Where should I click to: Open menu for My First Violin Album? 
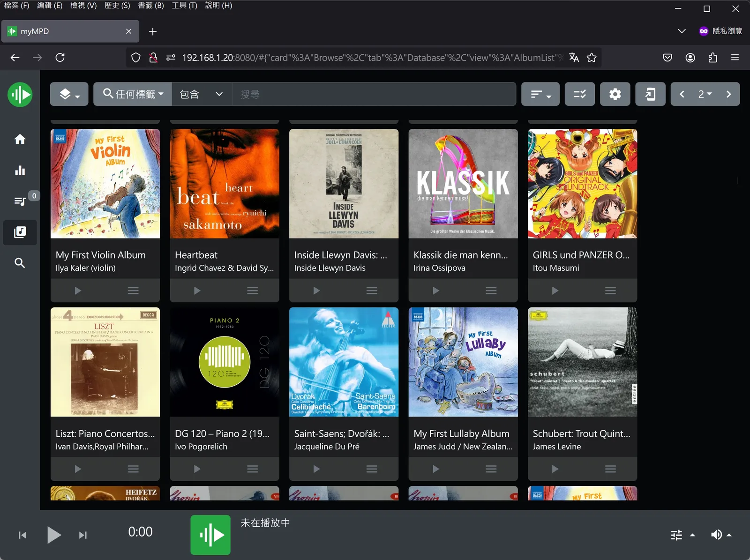[x=133, y=291]
